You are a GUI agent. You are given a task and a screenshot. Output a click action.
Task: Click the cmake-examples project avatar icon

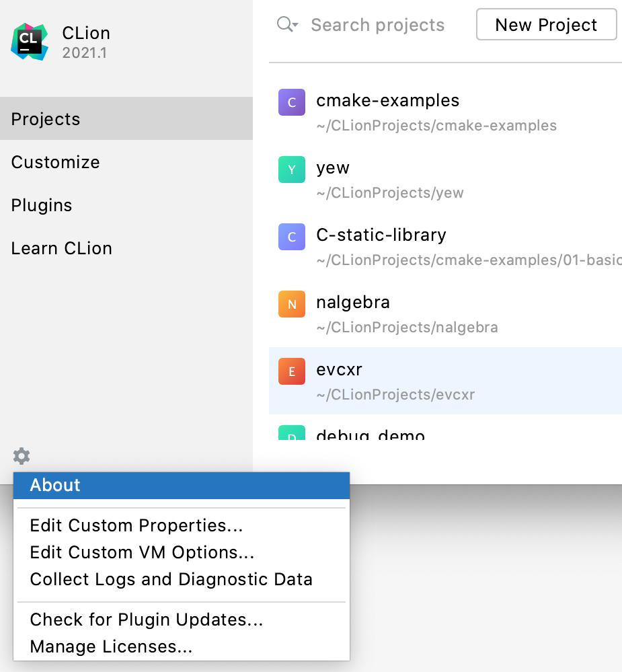(291, 102)
